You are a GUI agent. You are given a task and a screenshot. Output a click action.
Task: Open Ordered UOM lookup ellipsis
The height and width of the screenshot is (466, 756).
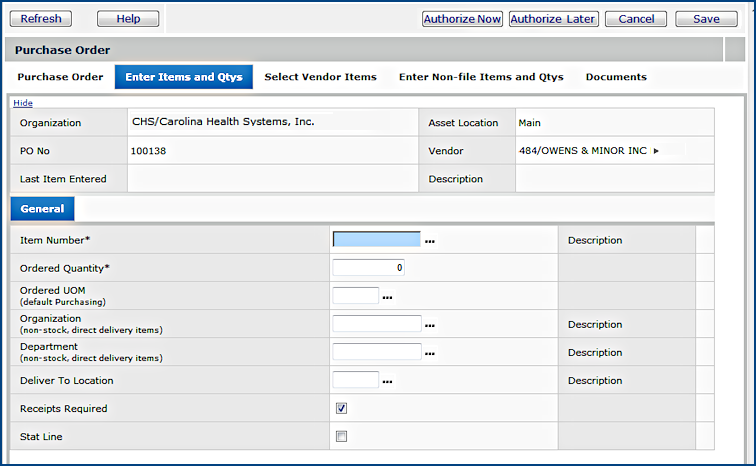point(388,297)
